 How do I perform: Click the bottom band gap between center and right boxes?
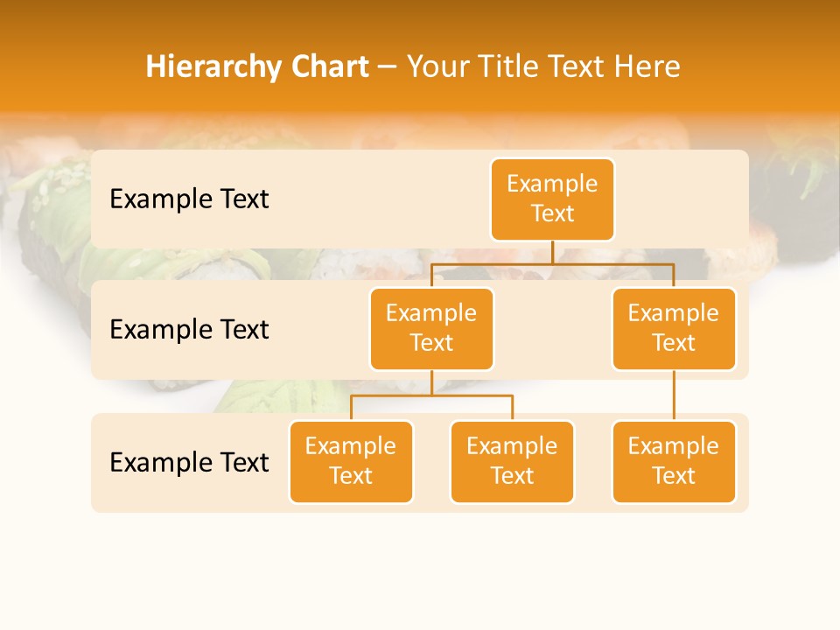592,462
